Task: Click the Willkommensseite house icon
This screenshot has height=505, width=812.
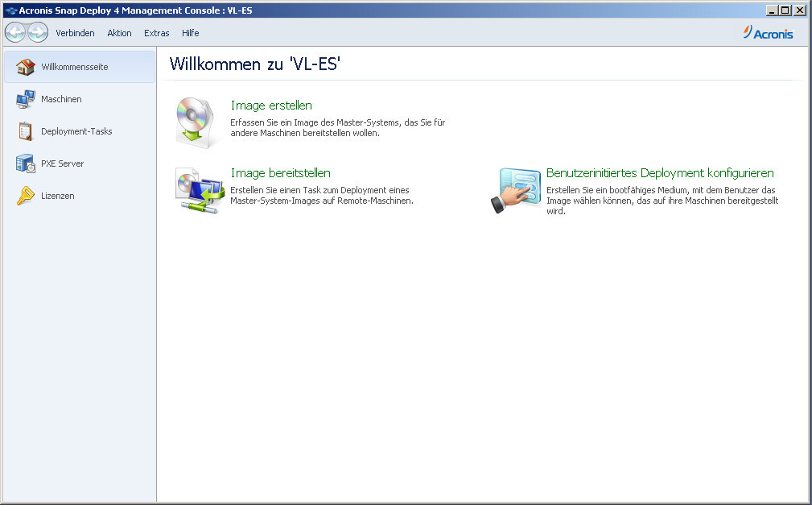Action: [26, 67]
